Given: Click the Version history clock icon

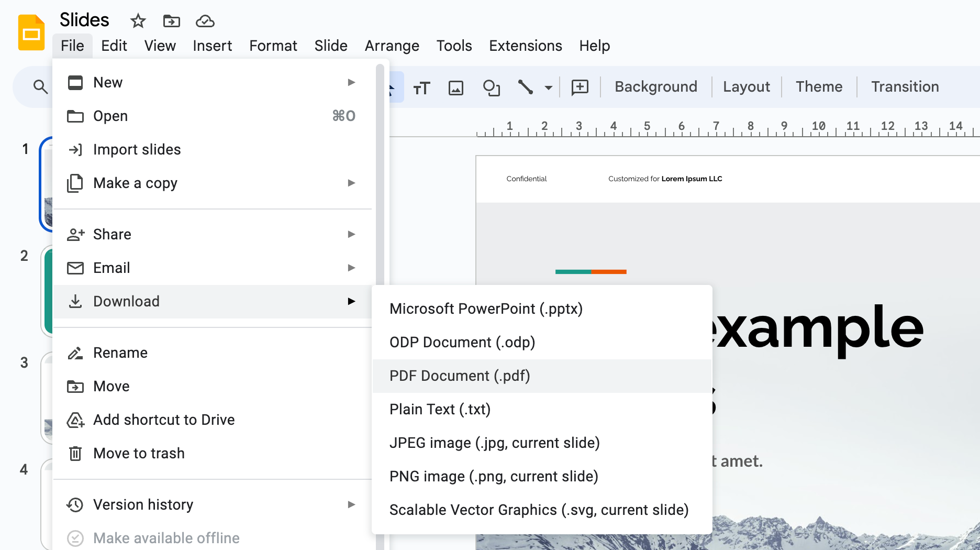Looking at the screenshot, I should tap(75, 505).
